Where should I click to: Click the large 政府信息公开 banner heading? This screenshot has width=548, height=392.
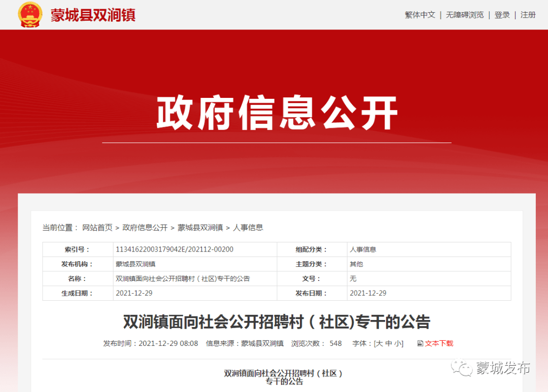[277, 113]
